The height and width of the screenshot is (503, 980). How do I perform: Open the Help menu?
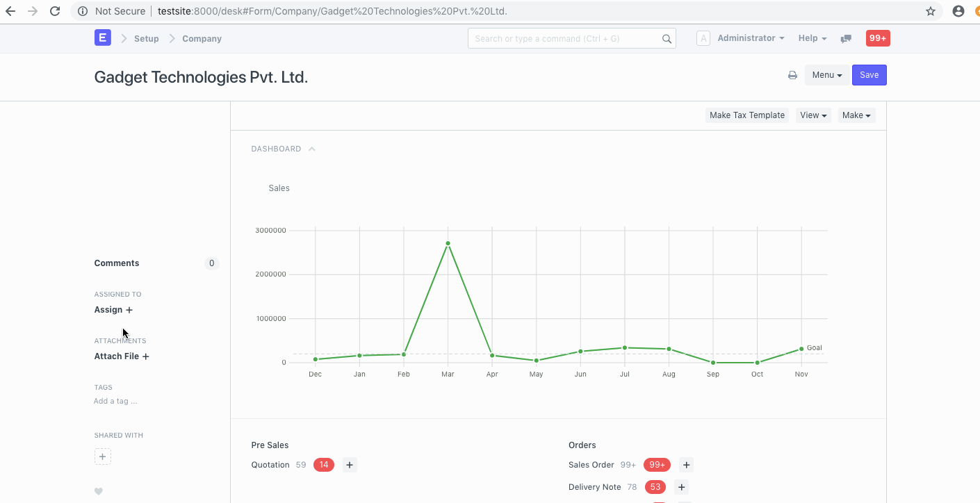[x=812, y=38]
